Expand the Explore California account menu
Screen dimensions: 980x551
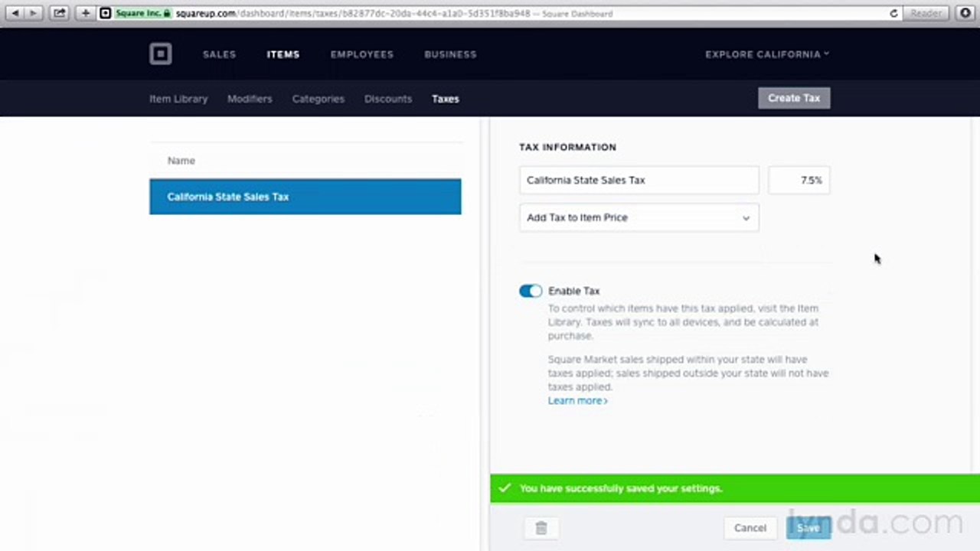click(767, 54)
